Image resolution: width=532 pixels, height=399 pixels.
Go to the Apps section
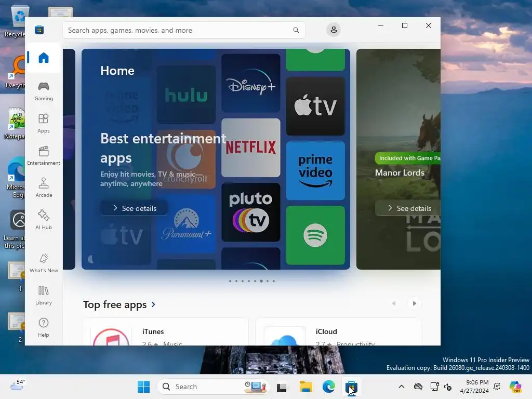click(x=44, y=124)
